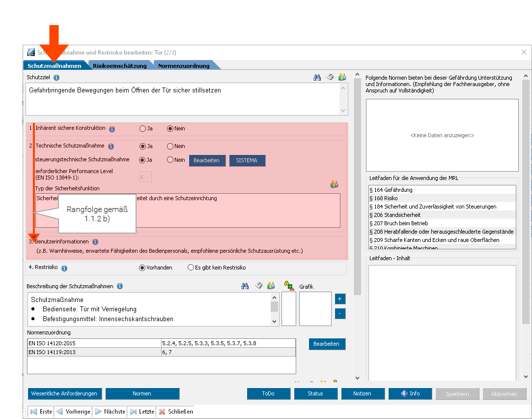Click binoculars icon for Beschreibung der Schutzmaßnahmen
This screenshot has width=532, height=419.
pos(245,286)
